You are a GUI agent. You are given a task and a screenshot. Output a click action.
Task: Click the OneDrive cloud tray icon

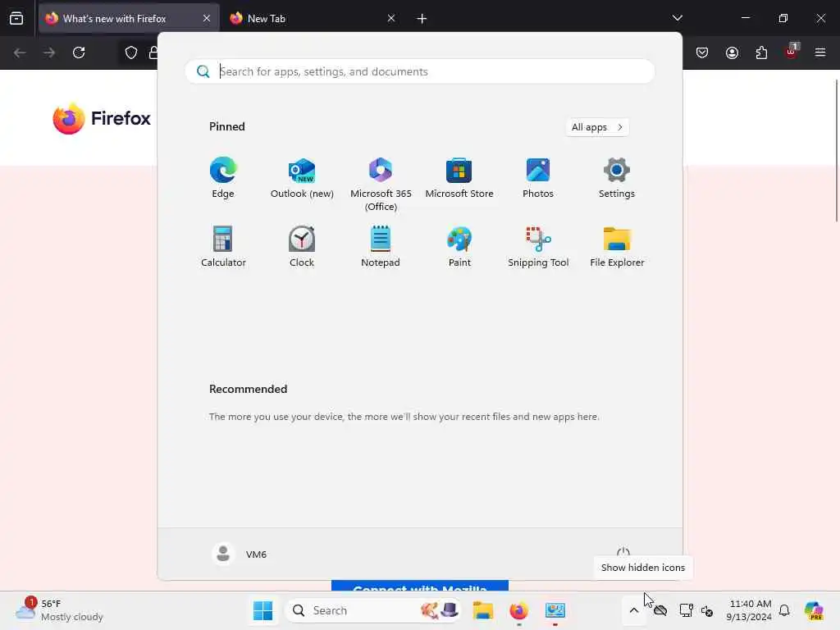660,610
